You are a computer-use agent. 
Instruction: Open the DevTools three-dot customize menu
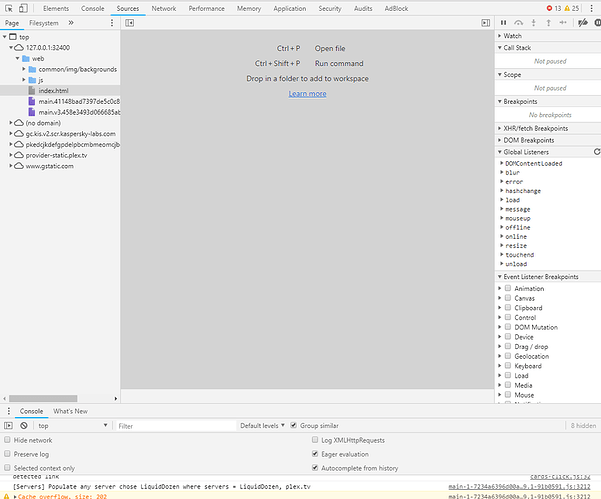[591, 8]
